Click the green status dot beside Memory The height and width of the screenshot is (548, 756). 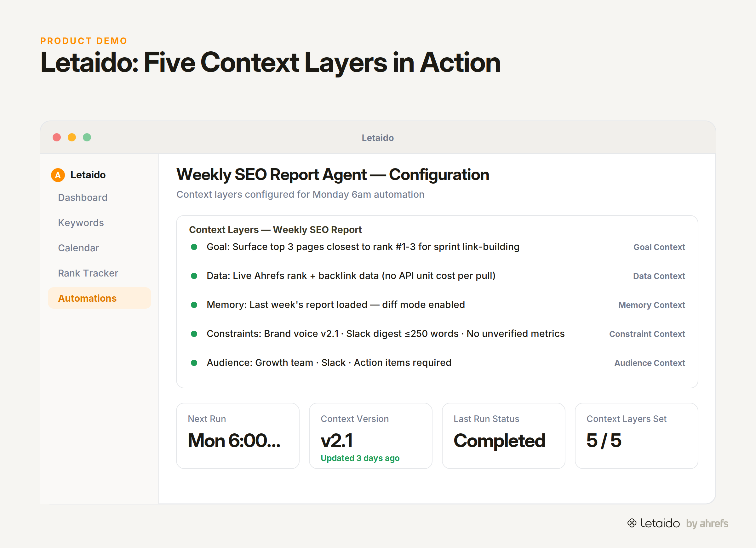click(194, 305)
